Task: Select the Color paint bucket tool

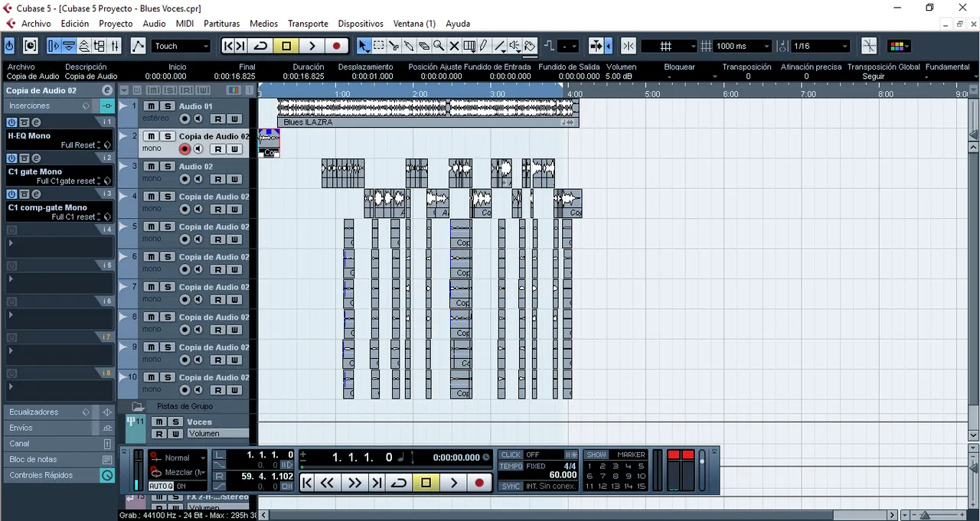Action: click(530, 46)
